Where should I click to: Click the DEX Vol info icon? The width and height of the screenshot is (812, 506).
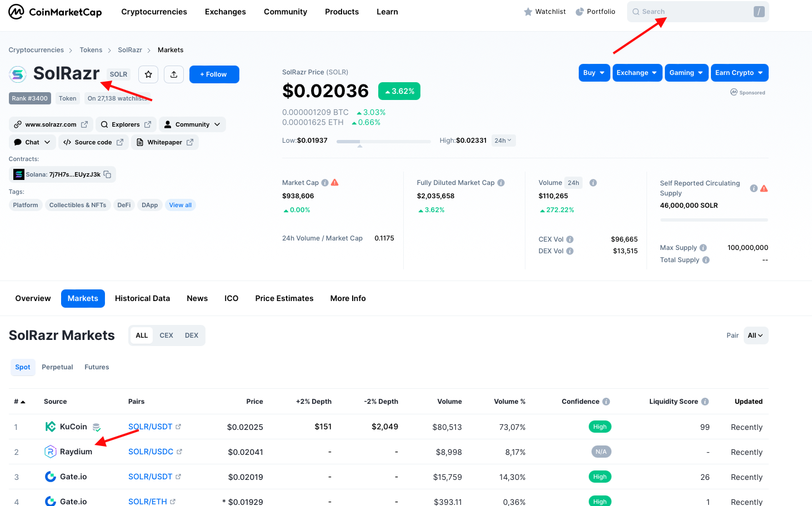click(x=570, y=251)
